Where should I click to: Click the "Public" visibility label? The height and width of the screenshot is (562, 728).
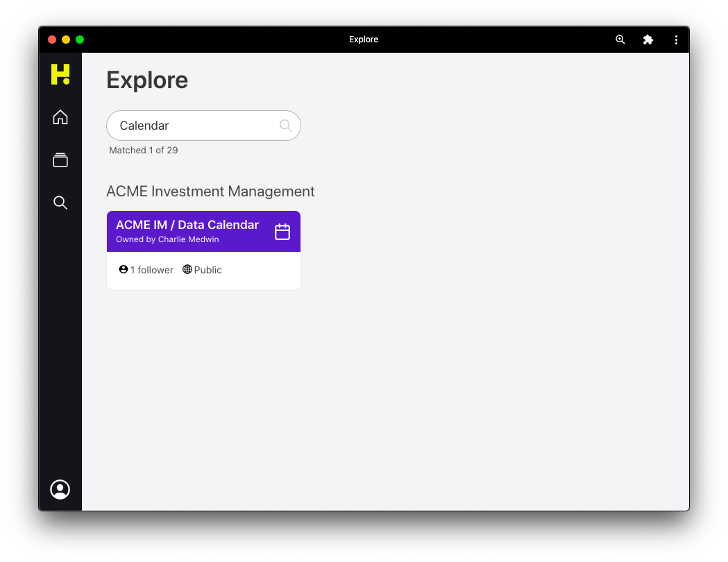point(208,270)
